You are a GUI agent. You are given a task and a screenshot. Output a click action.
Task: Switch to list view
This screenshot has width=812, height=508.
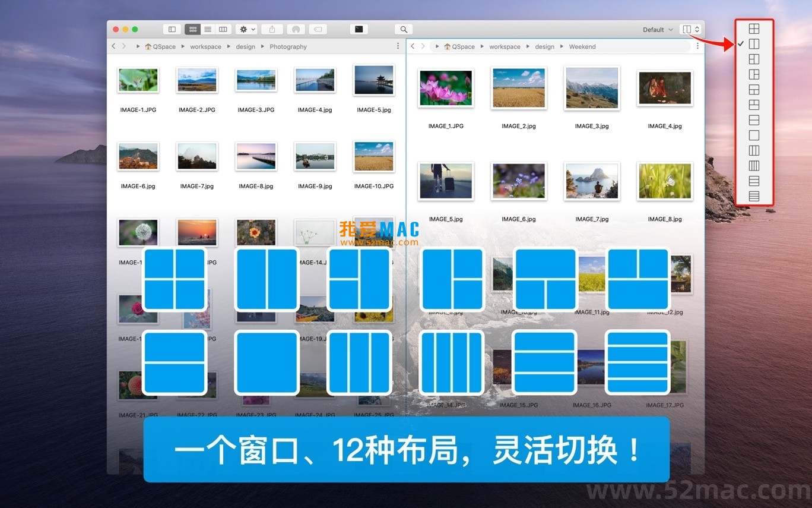point(207,29)
